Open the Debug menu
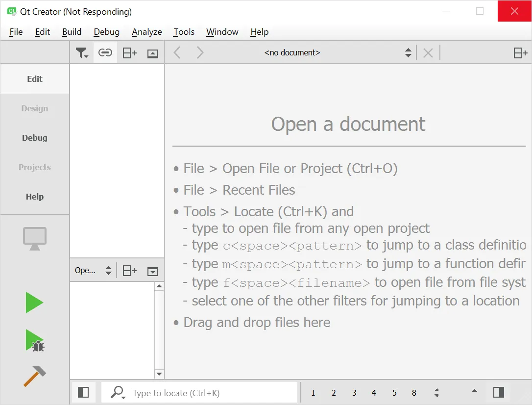This screenshot has height=405, width=532. (106, 32)
